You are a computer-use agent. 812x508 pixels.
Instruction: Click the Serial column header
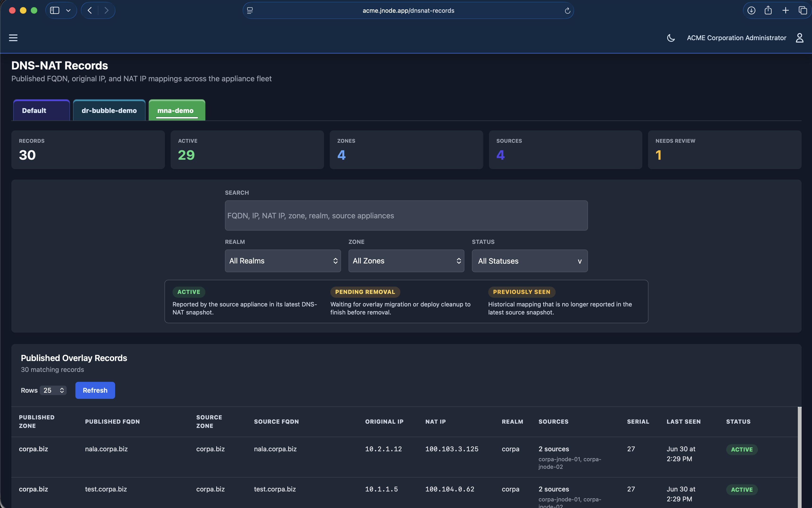click(638, 421)
